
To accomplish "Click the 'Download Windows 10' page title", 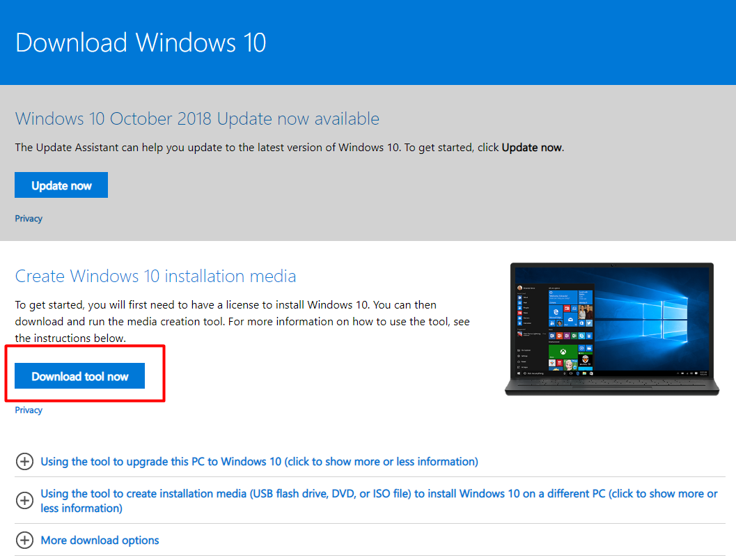I will tap(141, 42).
